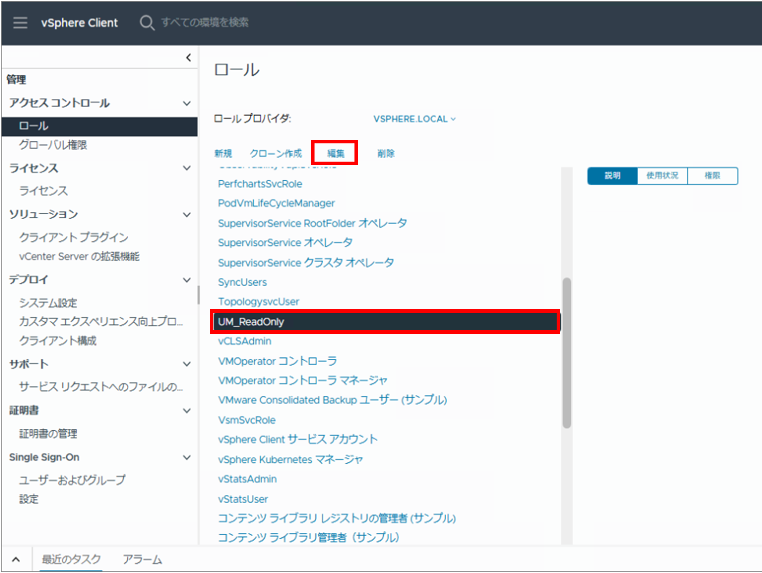Viewport: 762px width, 573px height.
Task: Open クライアント構成 page
Action: (x=57, y=341)
